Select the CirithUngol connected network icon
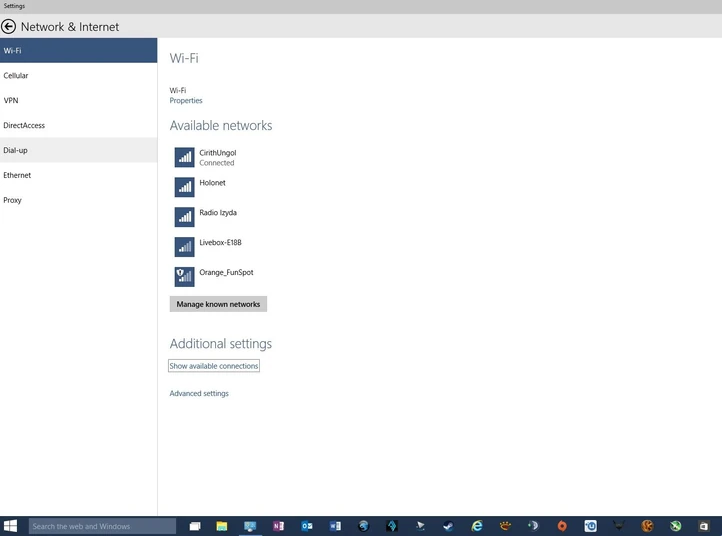The height and width of the screenshot is (536, 722). coord(184,157)
